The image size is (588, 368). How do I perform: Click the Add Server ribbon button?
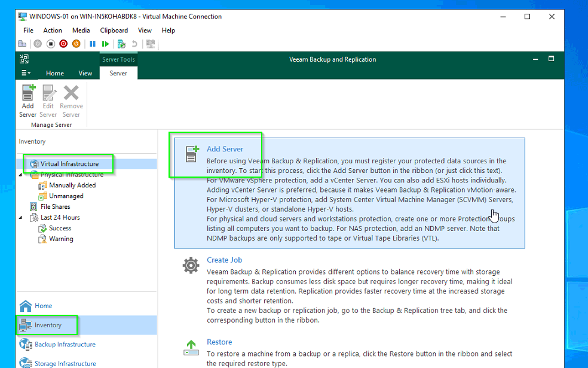pos(27,101)
